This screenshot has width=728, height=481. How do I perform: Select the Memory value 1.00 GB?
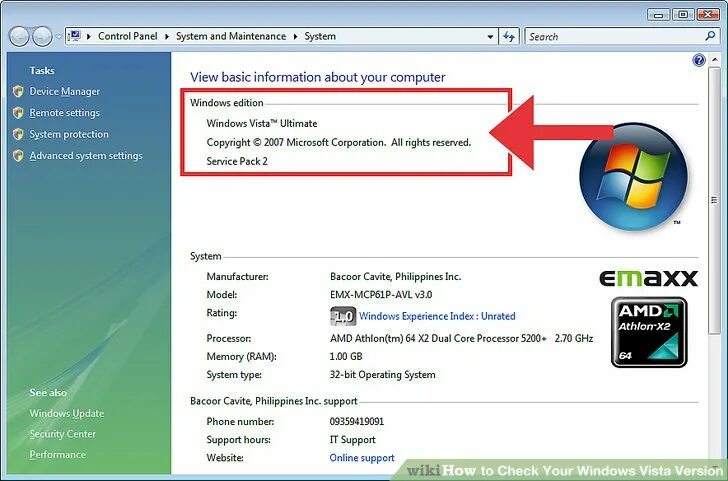[346, 357]
